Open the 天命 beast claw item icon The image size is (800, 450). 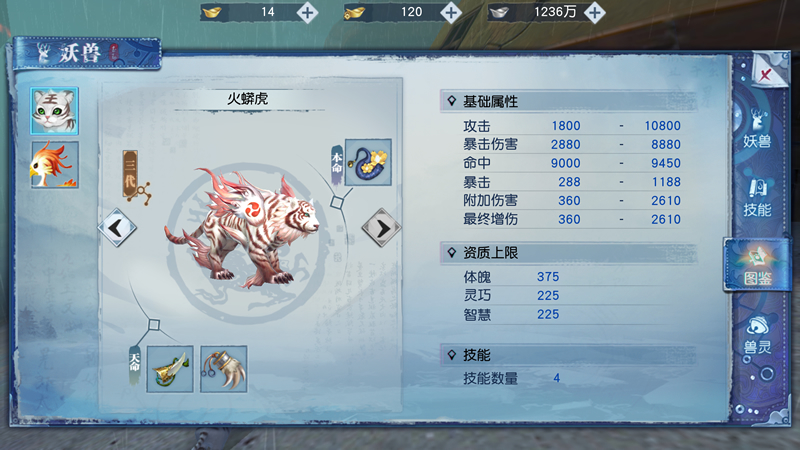[x=223, y=369]
